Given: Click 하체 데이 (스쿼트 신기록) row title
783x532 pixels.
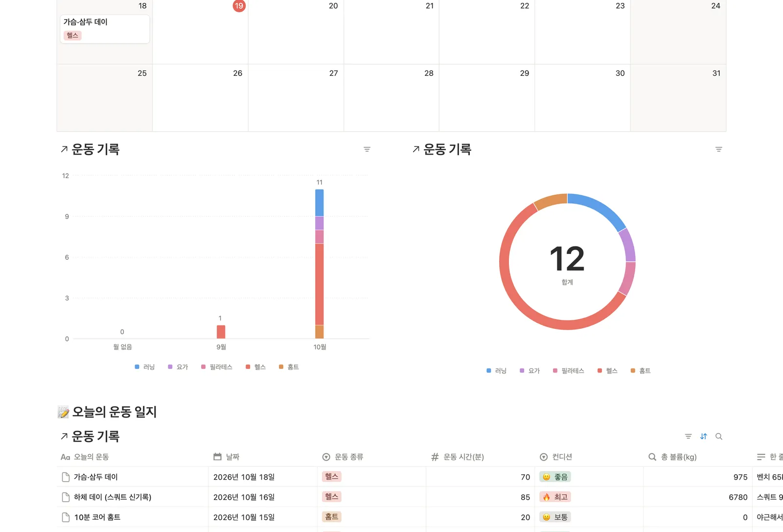Looking at the screenshot, I should (113, 497).
